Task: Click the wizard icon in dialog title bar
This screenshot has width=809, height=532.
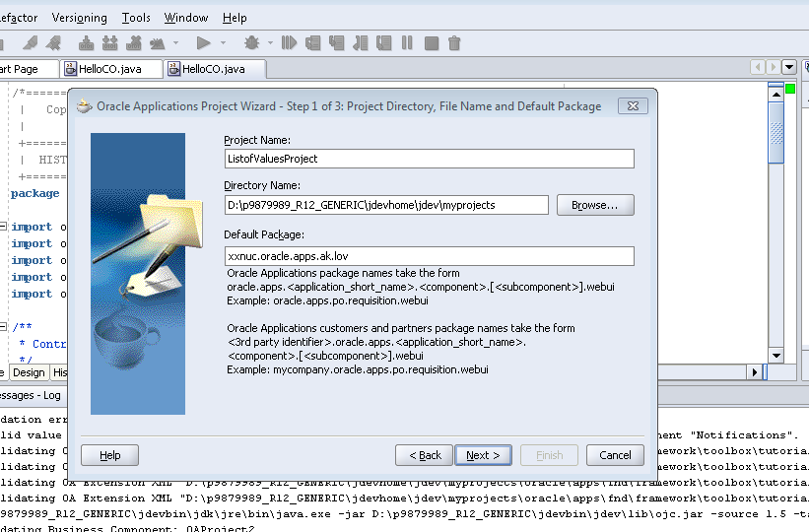Action: click(84, 106)
